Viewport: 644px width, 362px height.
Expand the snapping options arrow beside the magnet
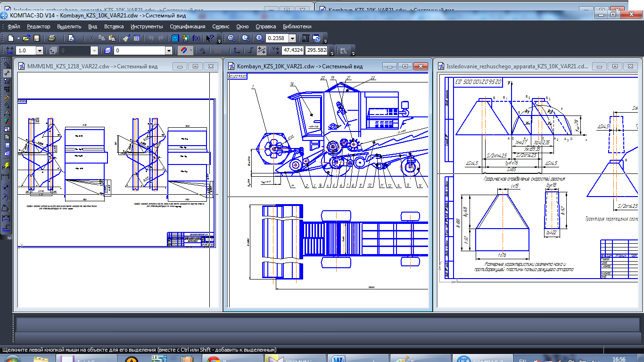pos(191,50)
